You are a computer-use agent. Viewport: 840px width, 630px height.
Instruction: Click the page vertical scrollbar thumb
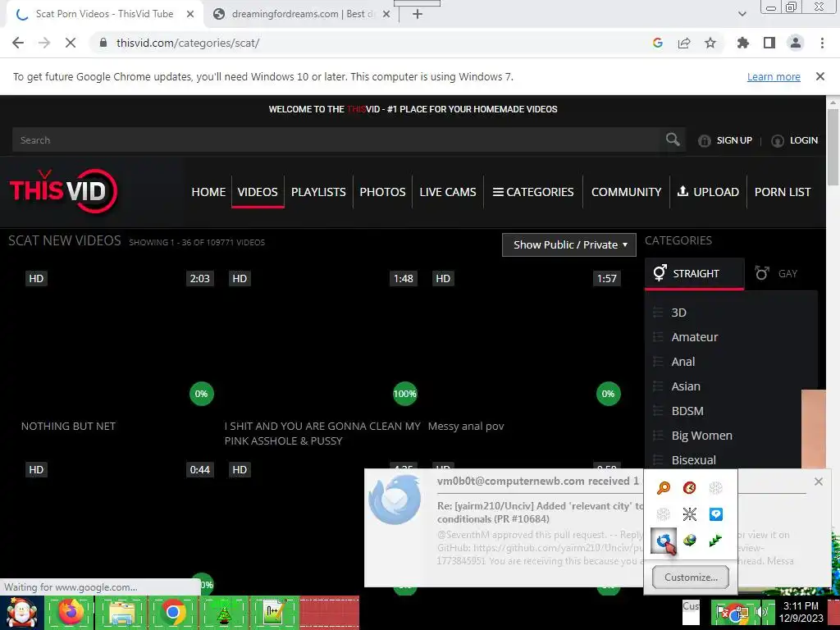(x=833, y=146)
